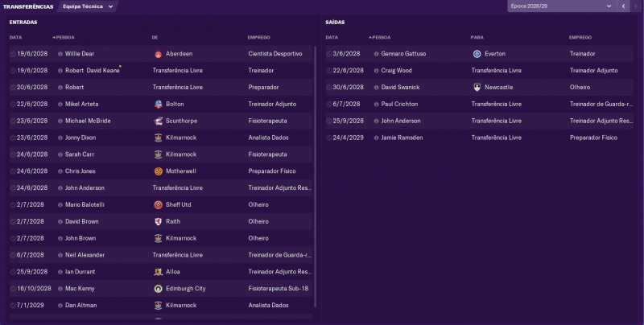Click the Edinburgh City club badge
The image size is (644, 325).
pyautogui.click(x=159, y=288)
